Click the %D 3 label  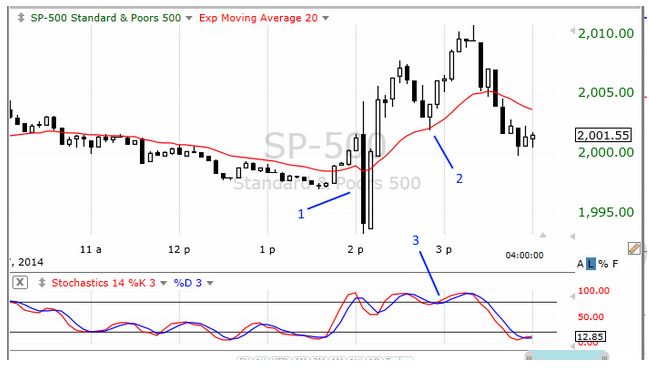tap(187, 283)
